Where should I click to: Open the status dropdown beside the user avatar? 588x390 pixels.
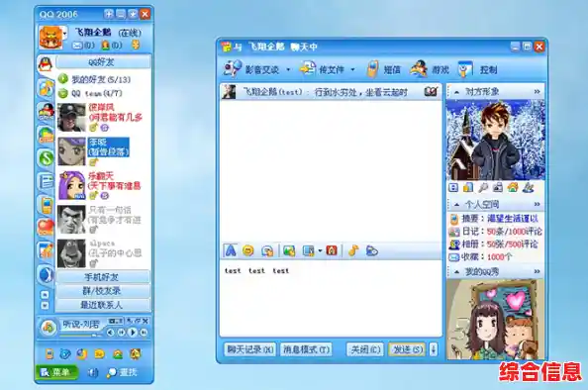tap(65, 34)
